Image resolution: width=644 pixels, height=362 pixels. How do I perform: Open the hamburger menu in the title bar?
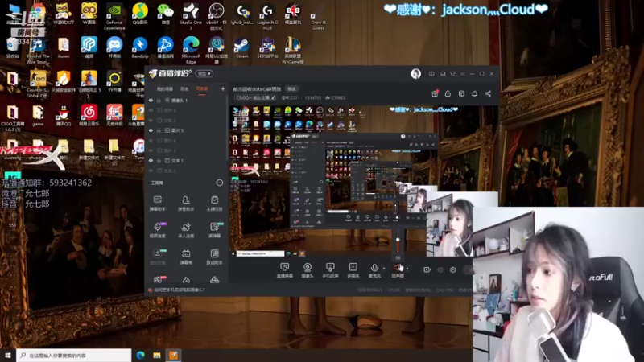click(x=462, y=74)
